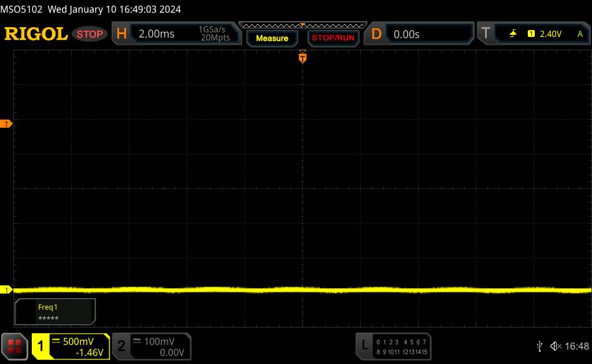This screenshot has height=364, width=592.
Task: Open the trigger T menu
Action: pos(486,33)
